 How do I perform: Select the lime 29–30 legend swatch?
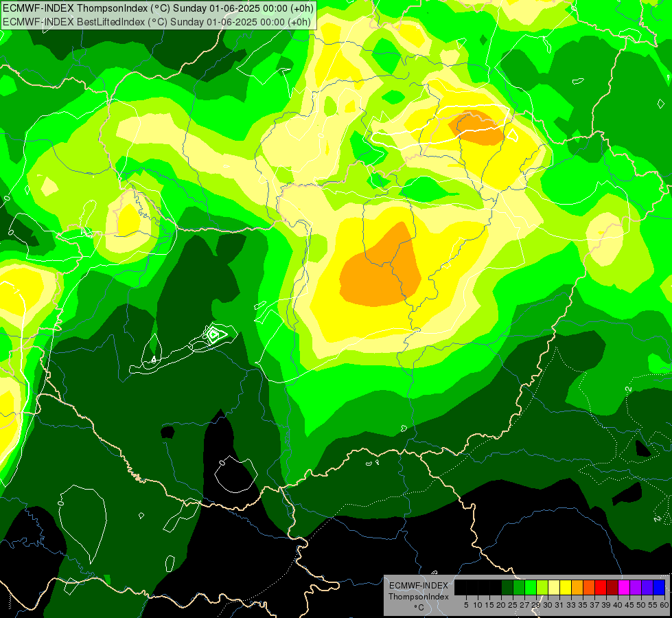[x=542, y=587]
